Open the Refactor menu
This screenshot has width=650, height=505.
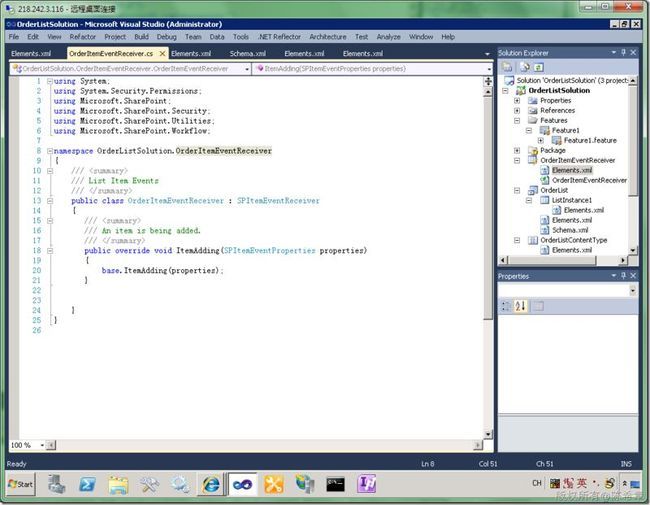82,36
